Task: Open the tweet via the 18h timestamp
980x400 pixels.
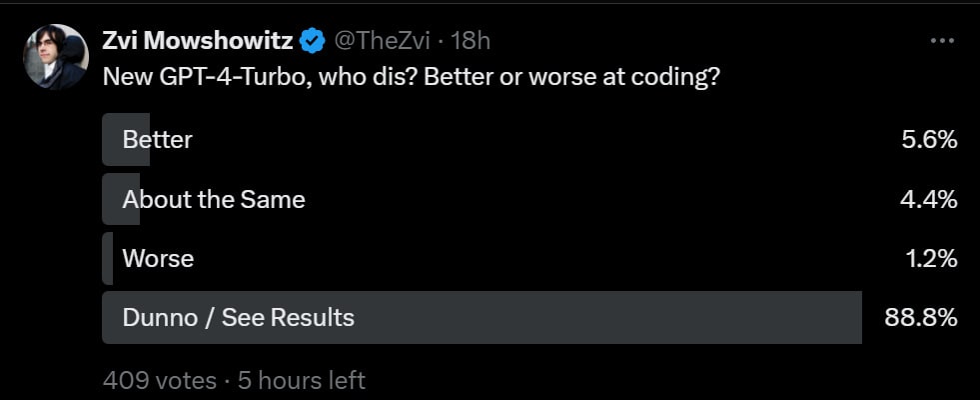Action: (x=470, y=41)
